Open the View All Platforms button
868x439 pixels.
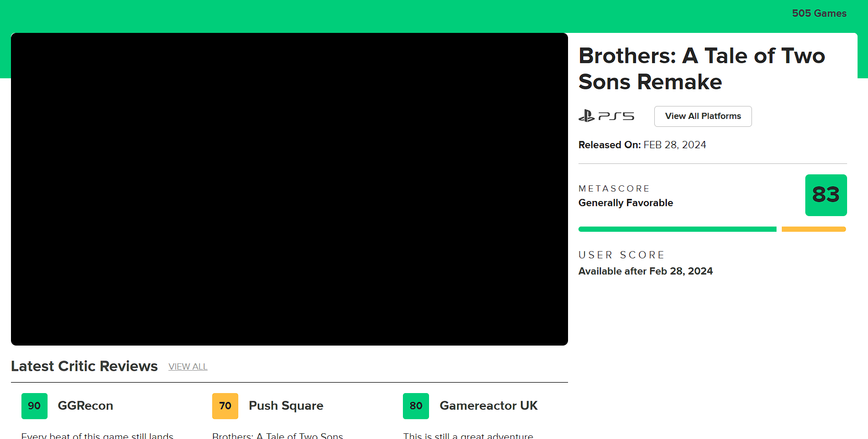tap(702, 116)
